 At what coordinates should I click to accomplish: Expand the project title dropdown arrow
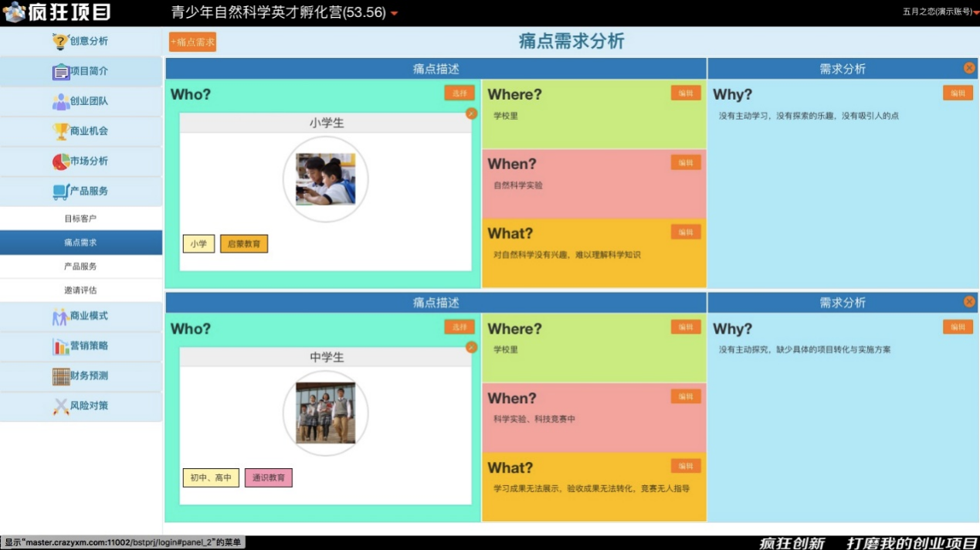tap(394, 14)
